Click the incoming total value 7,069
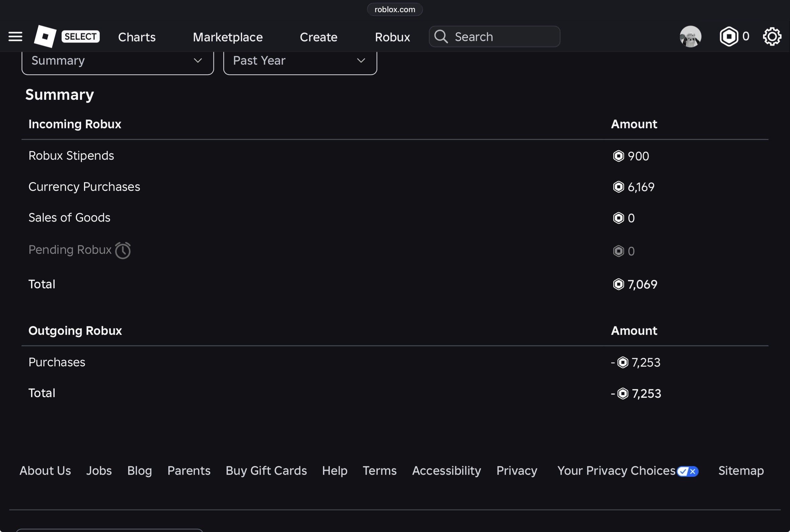The height and width of the screenshot is (532, 790). coord(642,284)
